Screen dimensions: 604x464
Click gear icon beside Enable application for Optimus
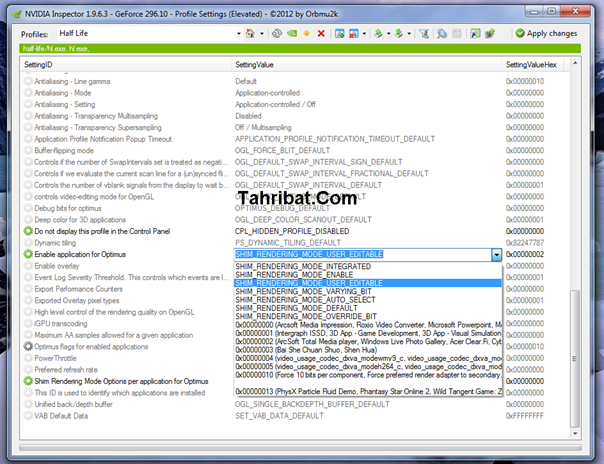(x=28, y=255)
